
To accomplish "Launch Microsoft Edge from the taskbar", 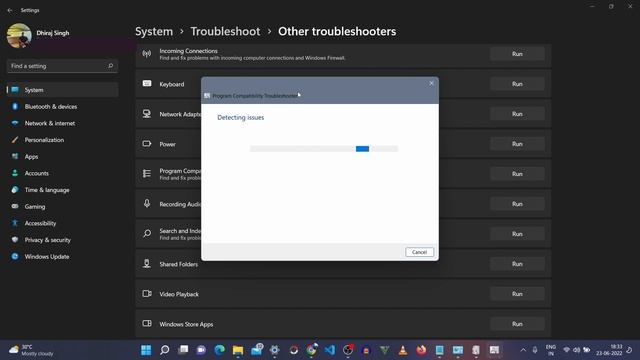I will (x=220, y=350).
